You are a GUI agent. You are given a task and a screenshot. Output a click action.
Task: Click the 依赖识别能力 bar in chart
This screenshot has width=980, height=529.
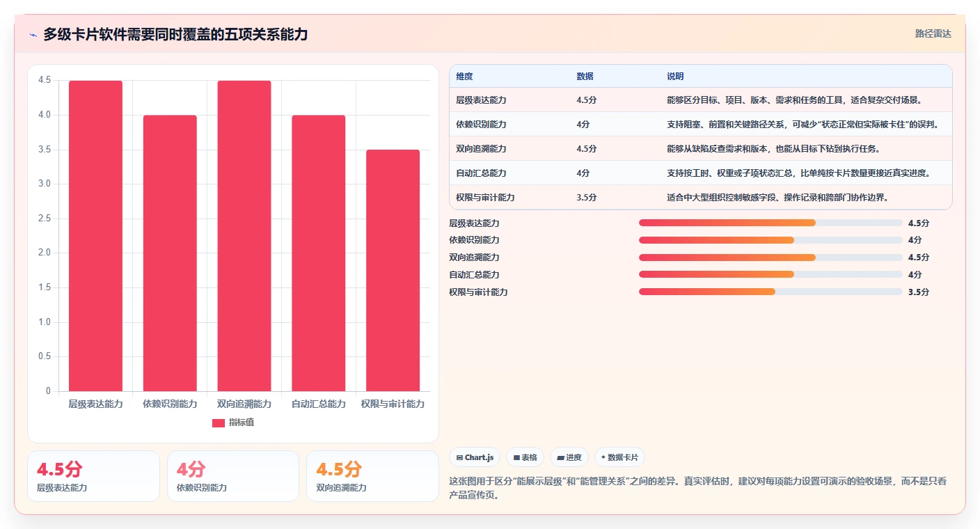170,253
